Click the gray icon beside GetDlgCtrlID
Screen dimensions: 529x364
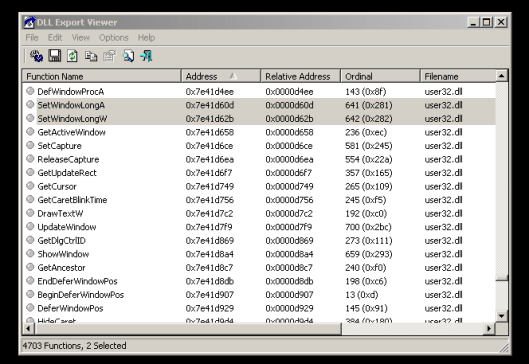click(x=30, y=240)
